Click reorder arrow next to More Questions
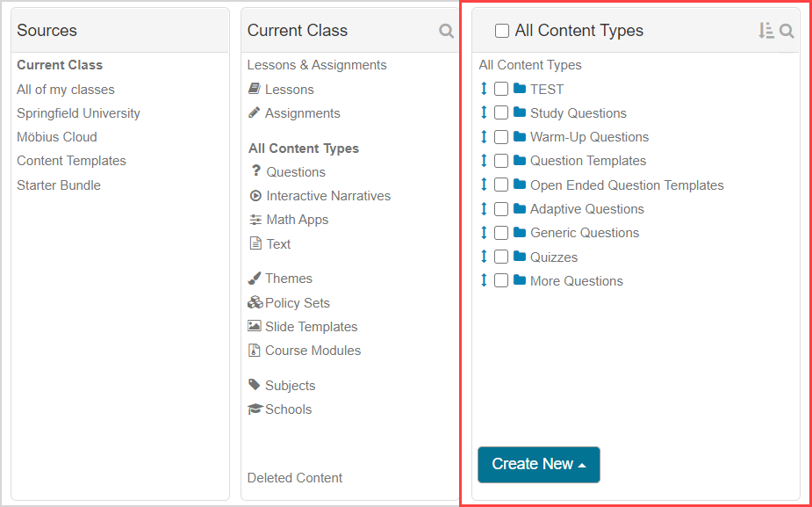Image resolution: width=812 pixels, height=507 pixels. click(x=484, y=280)
